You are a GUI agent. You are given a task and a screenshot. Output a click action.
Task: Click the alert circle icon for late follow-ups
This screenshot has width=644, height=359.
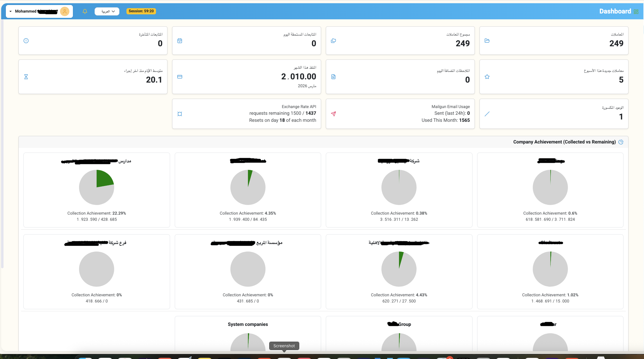pos(26,41)
